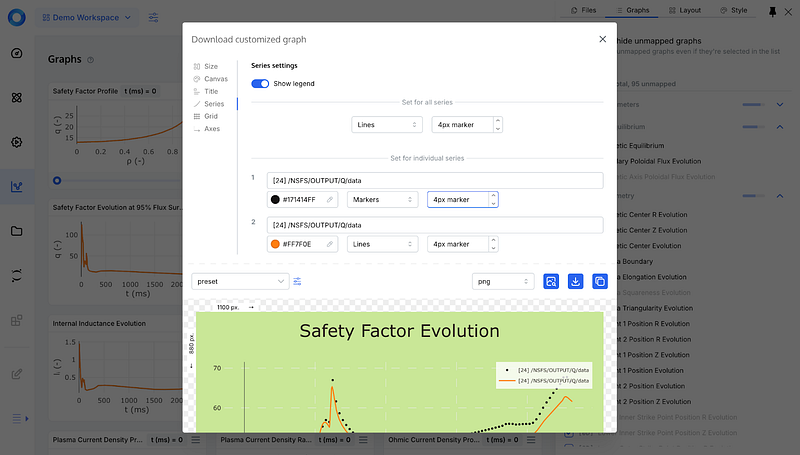Image resolution: width=800 pixels, height=455 pixels.
Task: Switch to the Graphs tab
Action: point(632,10)
